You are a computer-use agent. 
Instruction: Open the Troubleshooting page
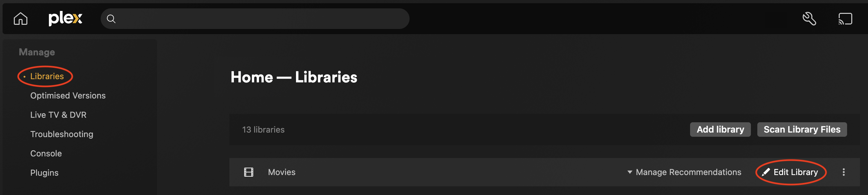(62, 134)
